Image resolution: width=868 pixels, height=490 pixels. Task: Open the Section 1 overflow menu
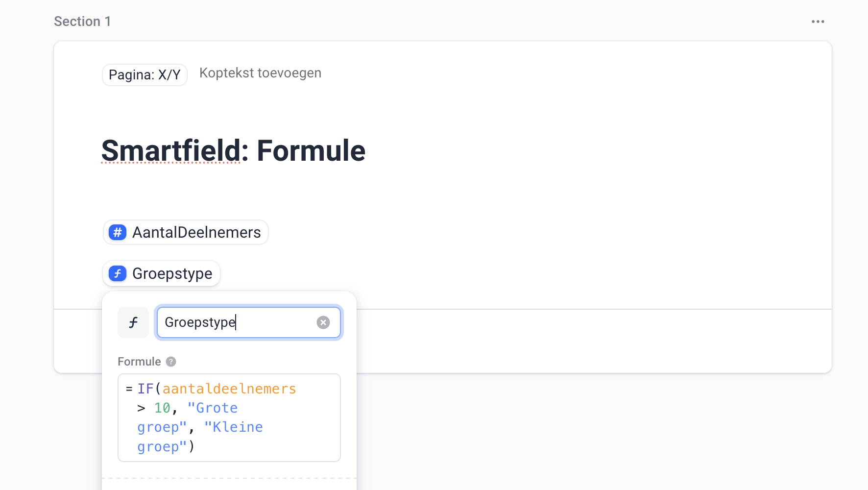[x=818, y=21]
